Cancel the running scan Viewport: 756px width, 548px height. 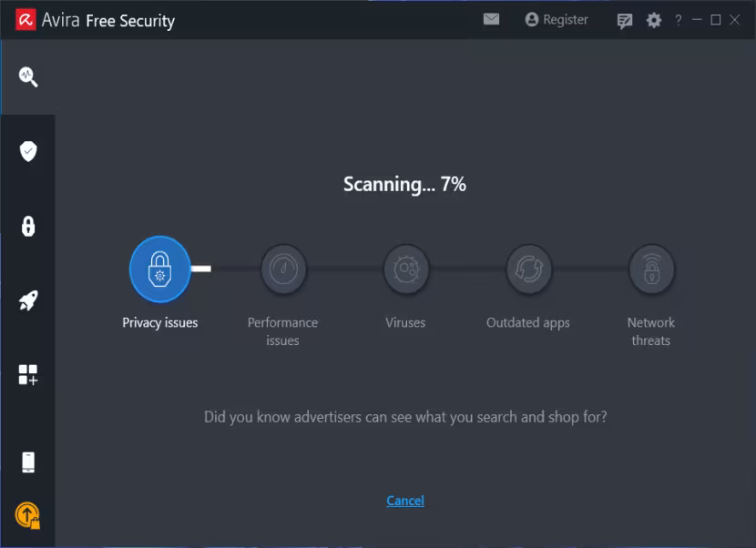pyautogui.click(x=405, y=501)
